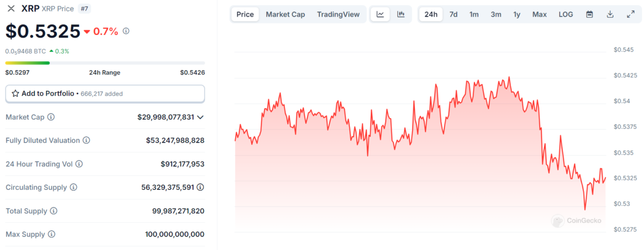
Task: Switch to Market Cap tab
Action: 285,14
